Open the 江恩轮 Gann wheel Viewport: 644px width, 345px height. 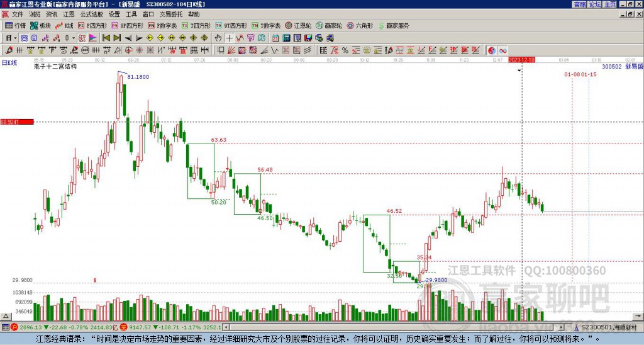point(298,25)
